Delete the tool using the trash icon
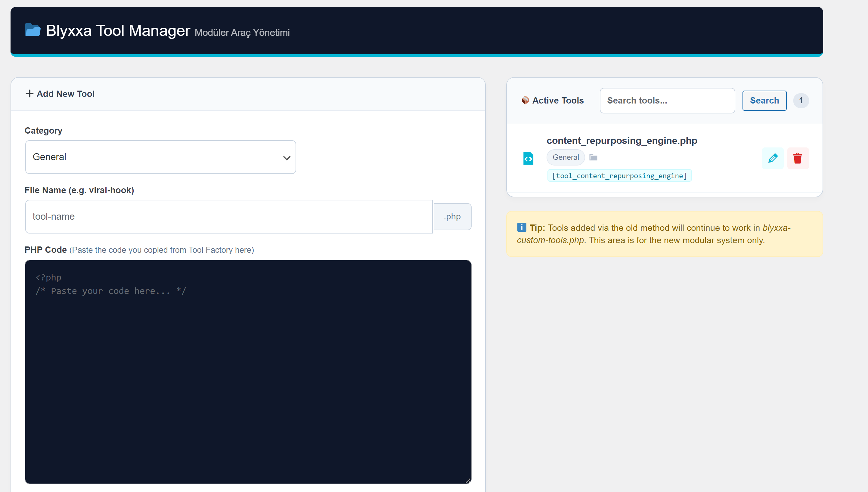This screenshot has height=492, width=868. [798, 158]
